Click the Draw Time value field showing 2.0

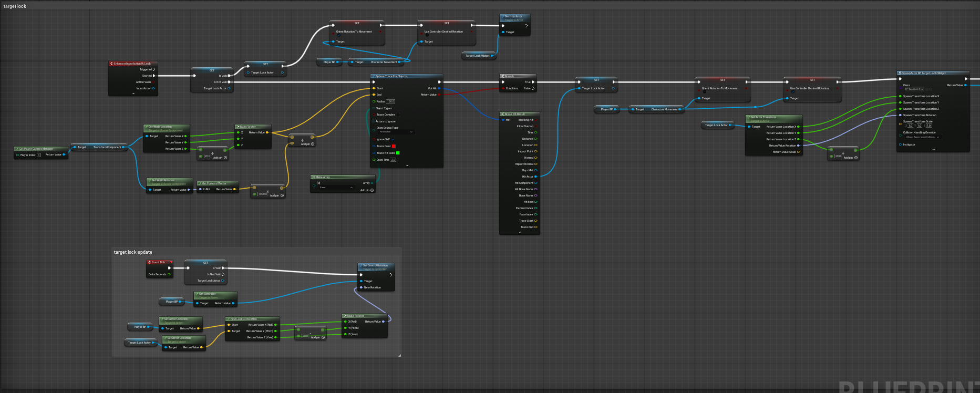pyautogui.click(x=394, y=160)
